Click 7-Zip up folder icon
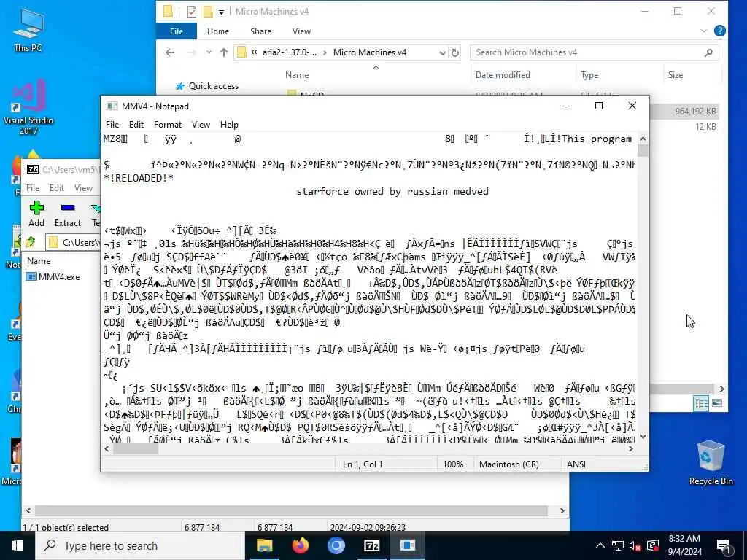The height and width of the screenshot is (560, 747). 31,242
